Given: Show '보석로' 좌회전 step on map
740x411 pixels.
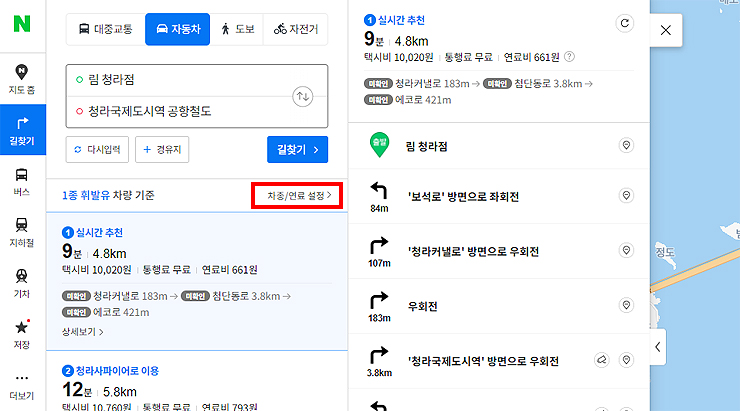Looking at the screenshot, I should tap(626, 195).
